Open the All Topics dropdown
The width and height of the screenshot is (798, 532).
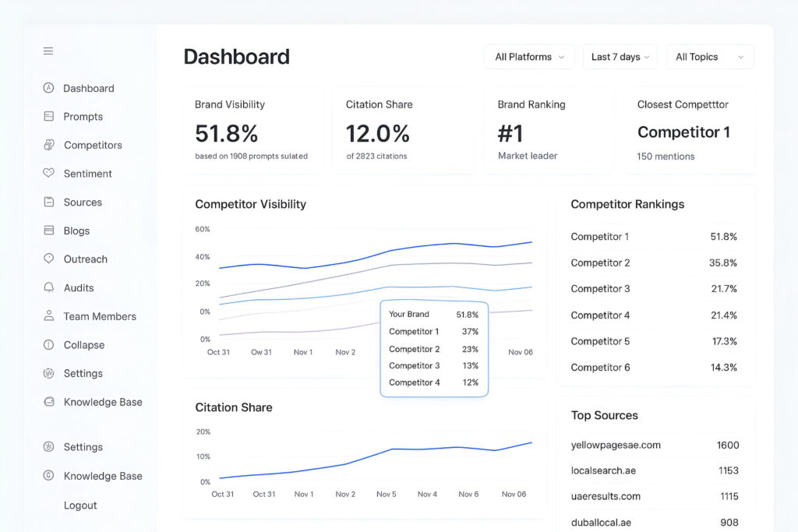tap(709, 56)
